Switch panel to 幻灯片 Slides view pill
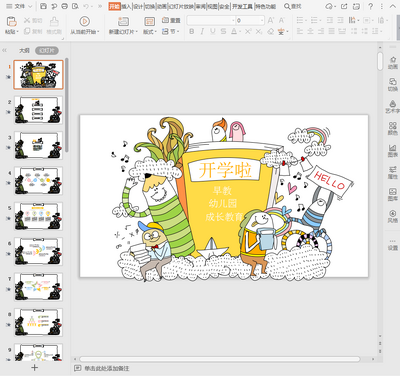 click(47, 50)
